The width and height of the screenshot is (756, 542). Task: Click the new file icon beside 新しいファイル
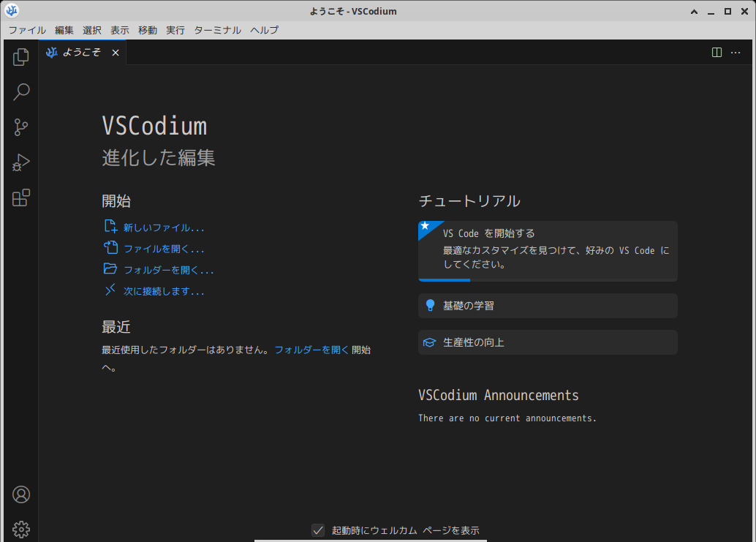[x=110, y=226]
